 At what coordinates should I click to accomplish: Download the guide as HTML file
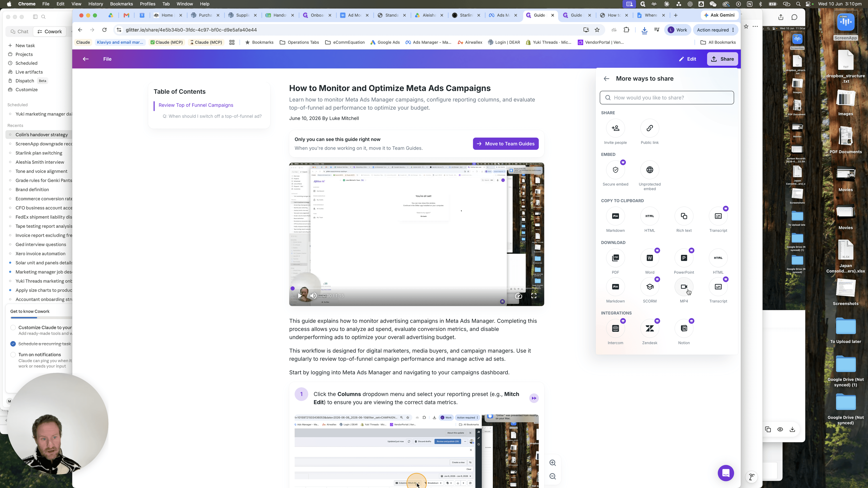[718, 258]
